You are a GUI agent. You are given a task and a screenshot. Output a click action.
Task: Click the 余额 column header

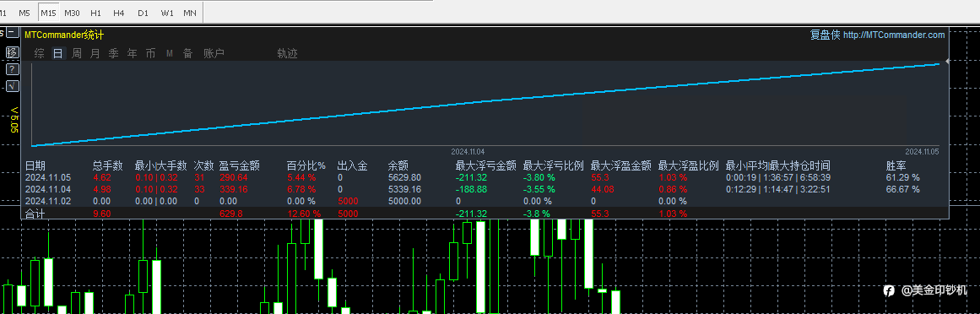pos(398,165)
